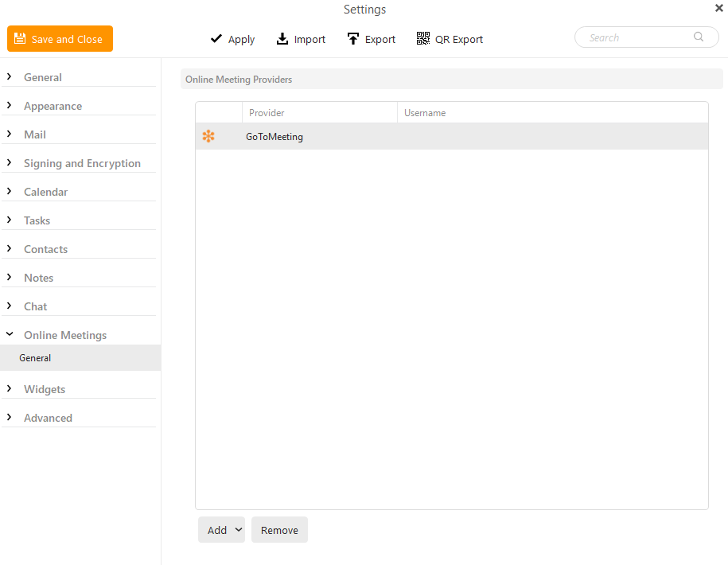Screen dimensions: 728x565
Task: Open the Mail settings category
Action: [35, 134]
